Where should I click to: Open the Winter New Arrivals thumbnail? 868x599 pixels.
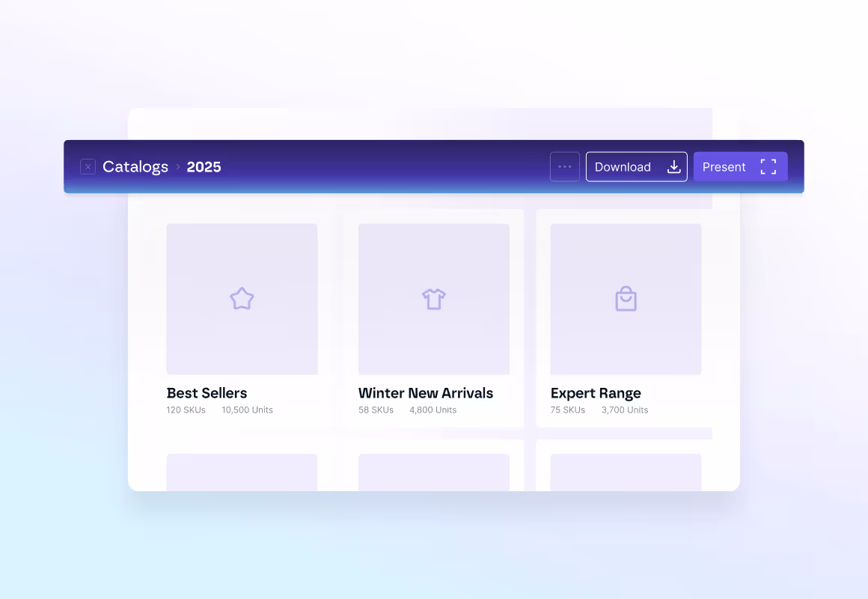click(x=434, y=299)
